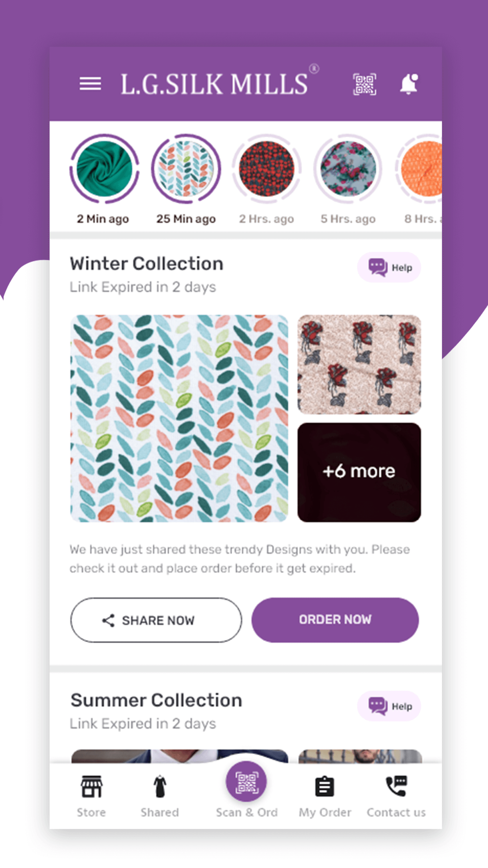Click Help on Winter Collection
Screen dimensions: 488x868
[x=389, y=267]
